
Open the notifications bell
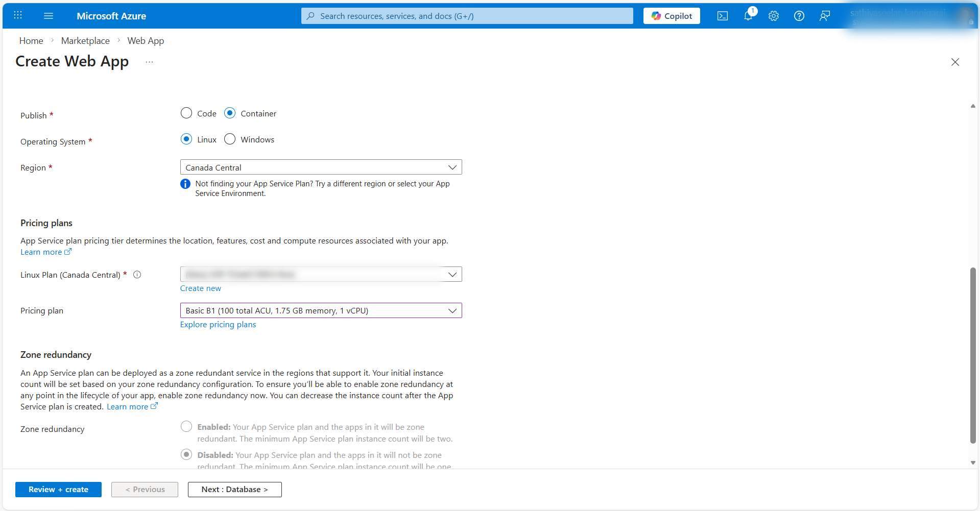pyautogui.click(x=748, y=16)
